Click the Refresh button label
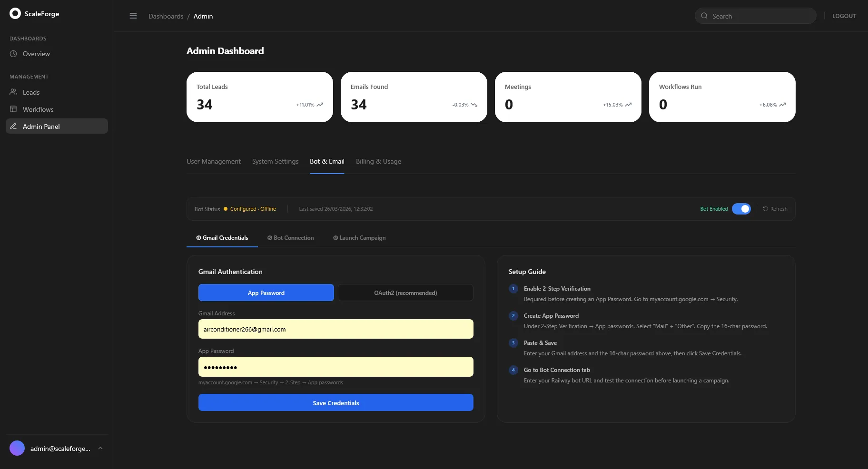Screen dimensions: 868x469 pos(779,209)
